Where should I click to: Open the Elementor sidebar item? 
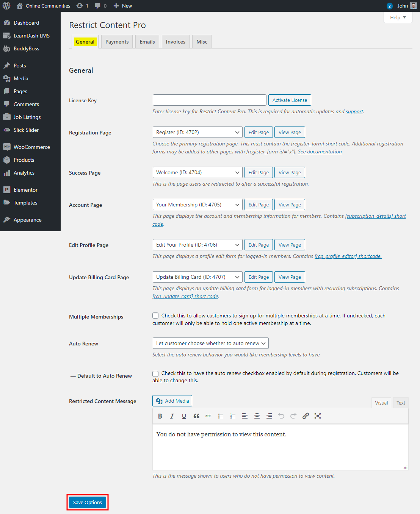[x=25, y=189]
